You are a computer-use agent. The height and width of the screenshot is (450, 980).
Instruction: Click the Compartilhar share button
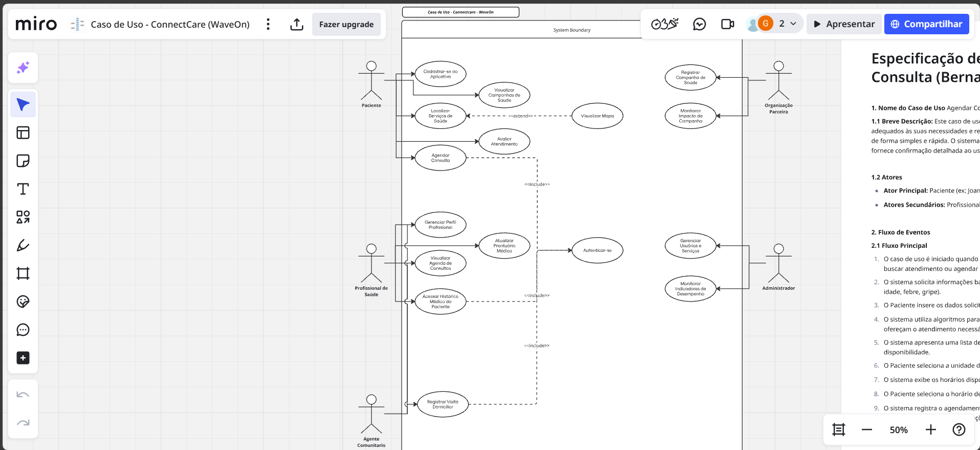point(926,24)
